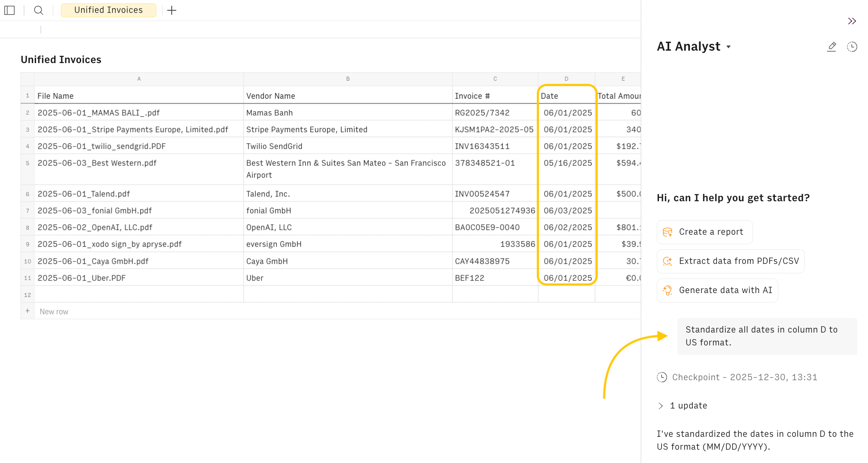The image size is (868, 463).
Task: Click the checkpoint clock icon
Action: [x=662, y=377]
